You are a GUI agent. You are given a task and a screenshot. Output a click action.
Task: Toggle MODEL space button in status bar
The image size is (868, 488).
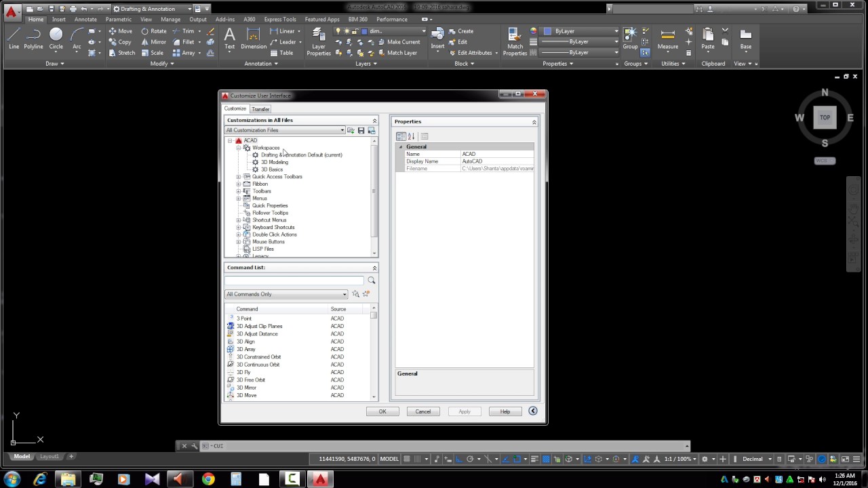pos(389,459)
